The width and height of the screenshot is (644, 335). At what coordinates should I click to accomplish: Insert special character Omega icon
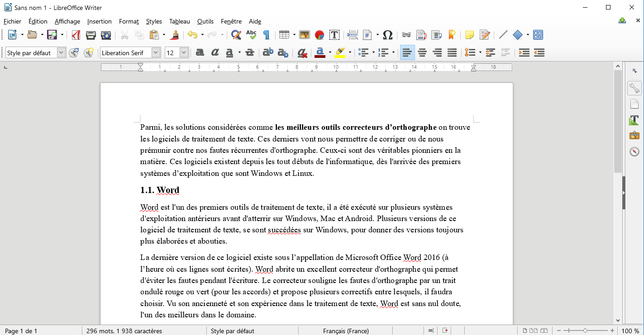click(x=387, y=35)
